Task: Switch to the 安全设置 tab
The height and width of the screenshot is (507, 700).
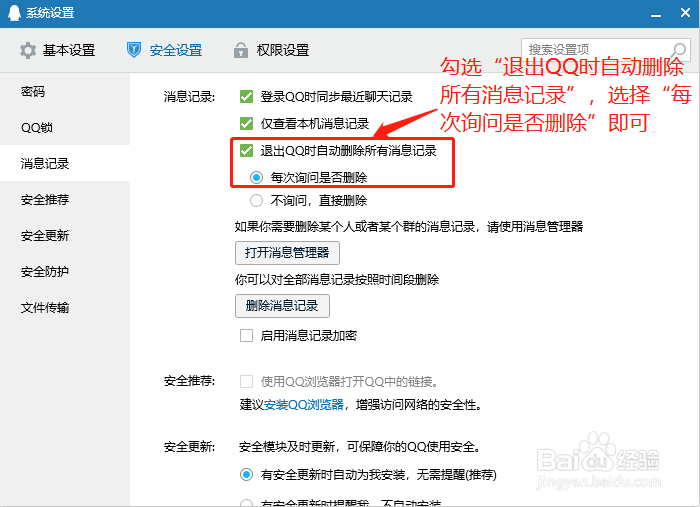Action: (x=164, y=50)
